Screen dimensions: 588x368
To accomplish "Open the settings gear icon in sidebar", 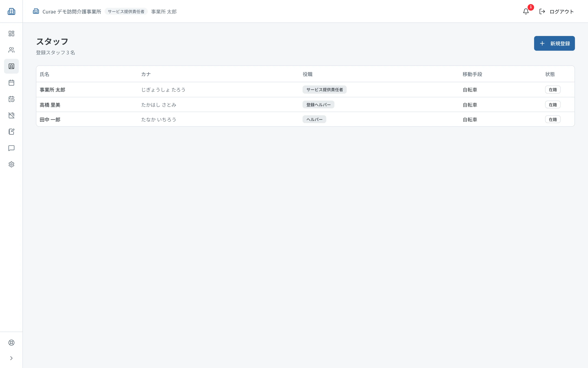I will click(11, 165).
